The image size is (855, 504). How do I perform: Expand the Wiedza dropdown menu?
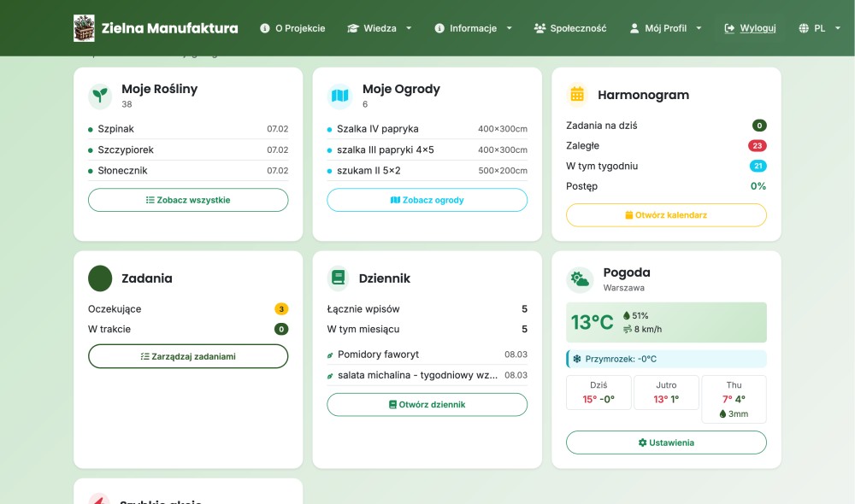tap(379, 28)
